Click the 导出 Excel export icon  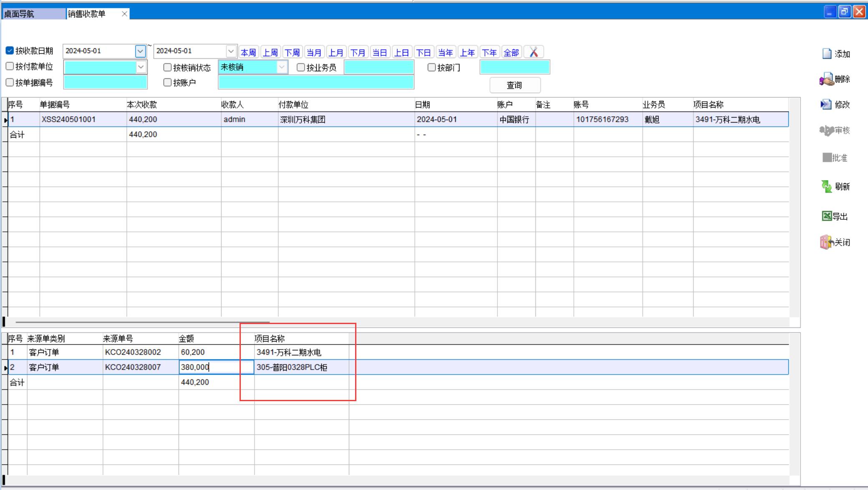coord(827,216)
